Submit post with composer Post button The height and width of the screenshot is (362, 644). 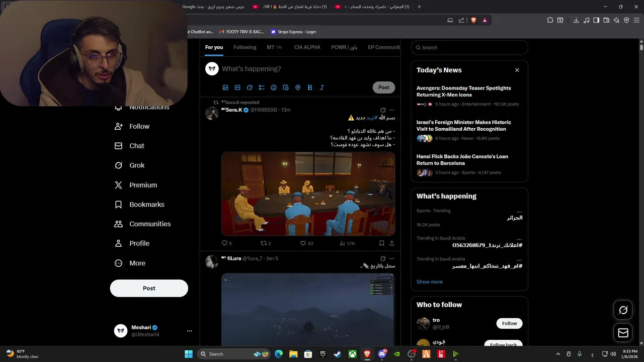click(384, 87)
